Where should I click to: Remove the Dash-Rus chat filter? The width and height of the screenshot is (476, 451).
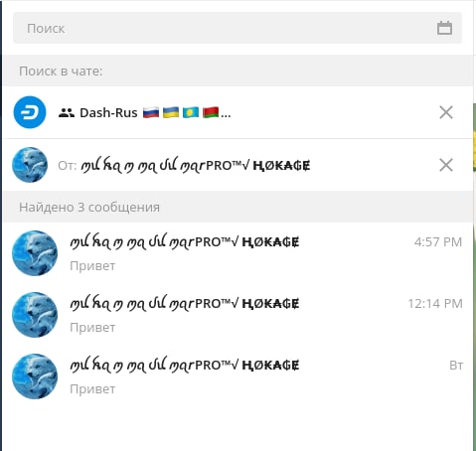pyautogui.click(x=446, y=112)
